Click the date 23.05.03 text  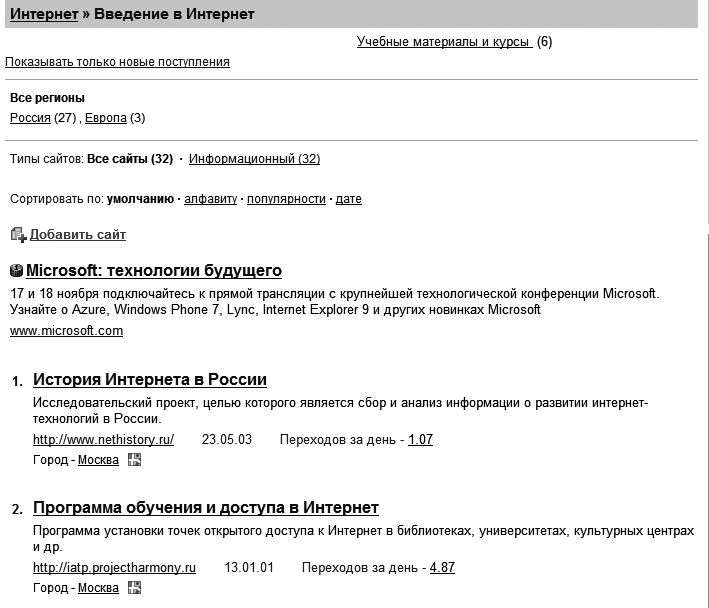[x=227, y=439]
